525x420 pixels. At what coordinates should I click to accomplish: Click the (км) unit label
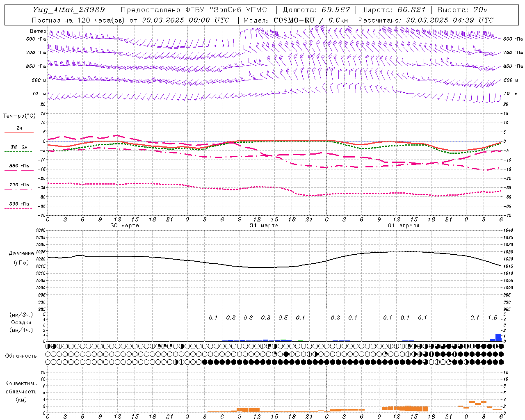pos(21,400)
